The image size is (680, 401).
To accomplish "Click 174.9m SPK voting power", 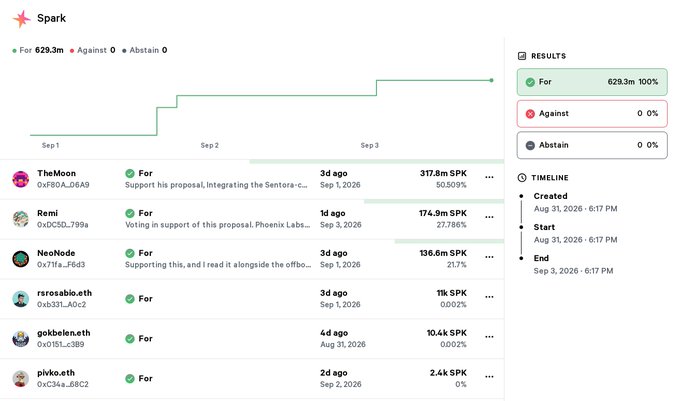I will (x=443, y=213).
